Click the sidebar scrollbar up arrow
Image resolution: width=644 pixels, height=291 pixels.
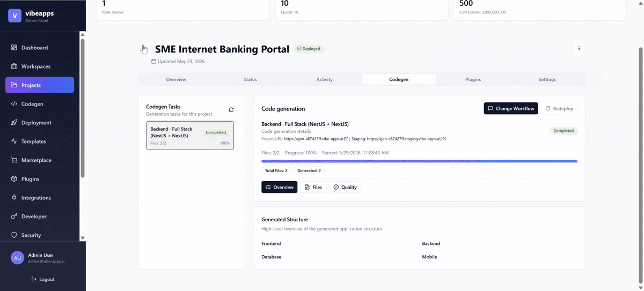[83, 35]
